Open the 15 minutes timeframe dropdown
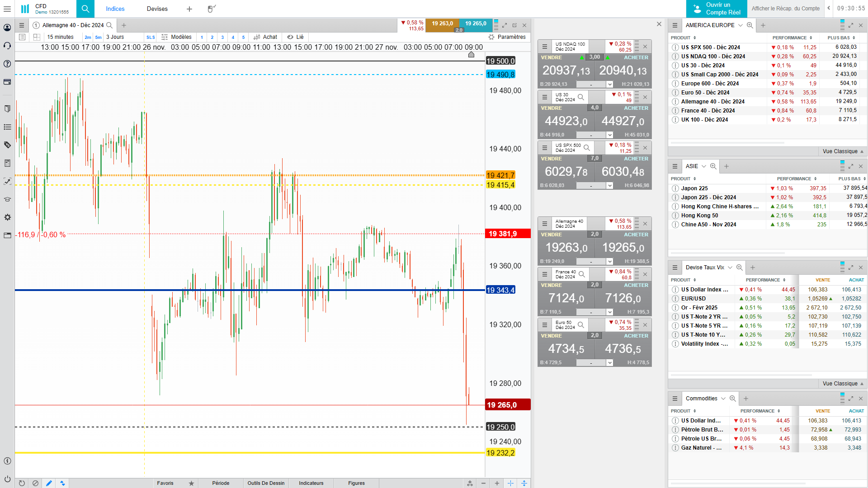Viewport: 868px width, 488px height. click(x=60, y=37)
